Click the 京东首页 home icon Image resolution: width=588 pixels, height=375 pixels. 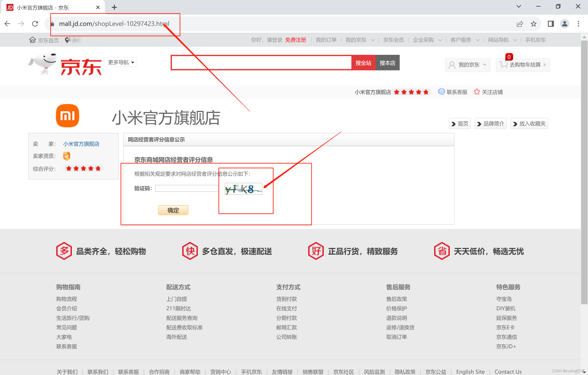(32, 40)
